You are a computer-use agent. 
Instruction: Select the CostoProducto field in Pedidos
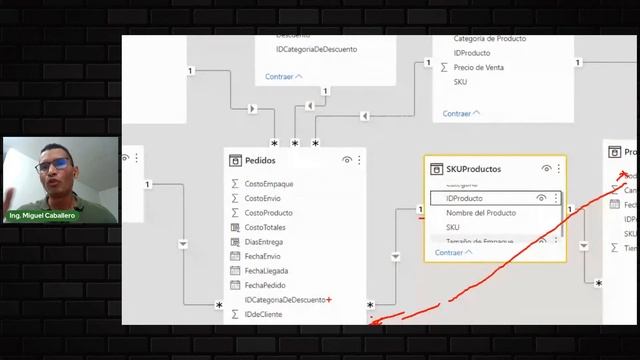(x=269, y=213)
